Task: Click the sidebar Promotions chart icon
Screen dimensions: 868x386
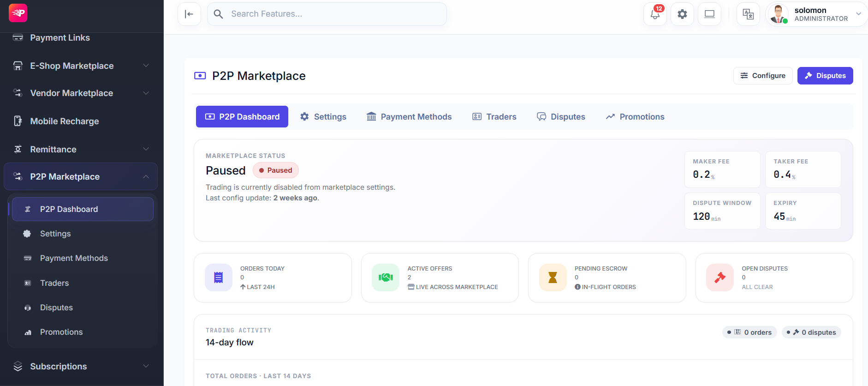Action: [28, 332]
